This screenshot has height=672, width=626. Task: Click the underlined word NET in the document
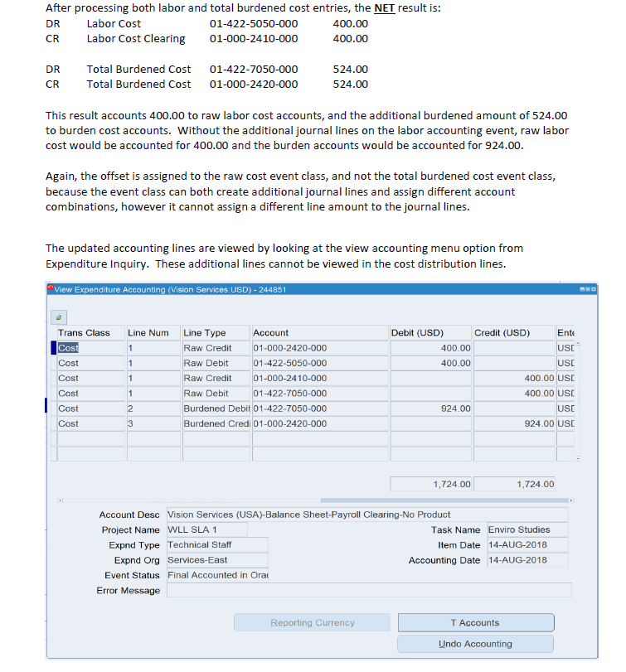pos(384,8)
